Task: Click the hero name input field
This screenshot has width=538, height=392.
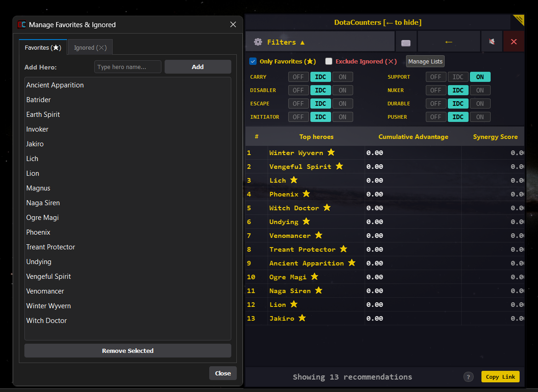Action: (x=128, y=67)
